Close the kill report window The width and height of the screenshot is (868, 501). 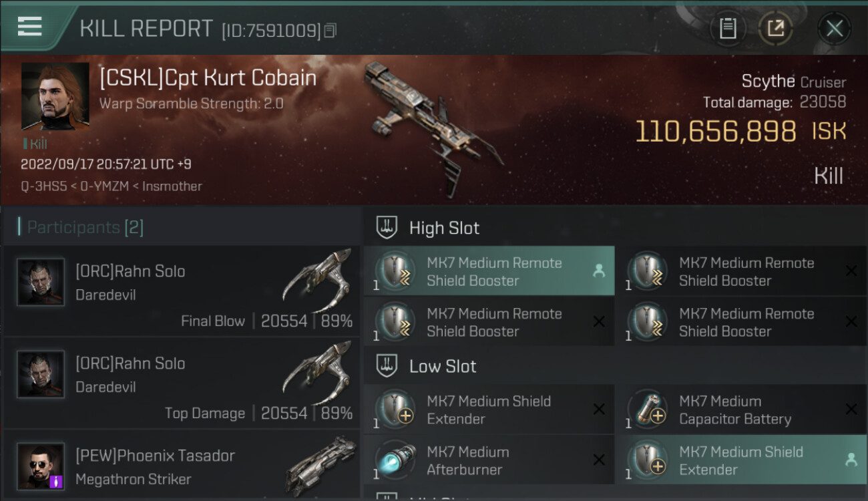click(834, 28)
